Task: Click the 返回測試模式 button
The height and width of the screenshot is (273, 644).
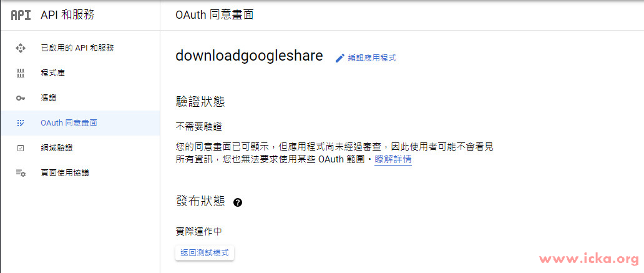Action: (x=205, y=253)
